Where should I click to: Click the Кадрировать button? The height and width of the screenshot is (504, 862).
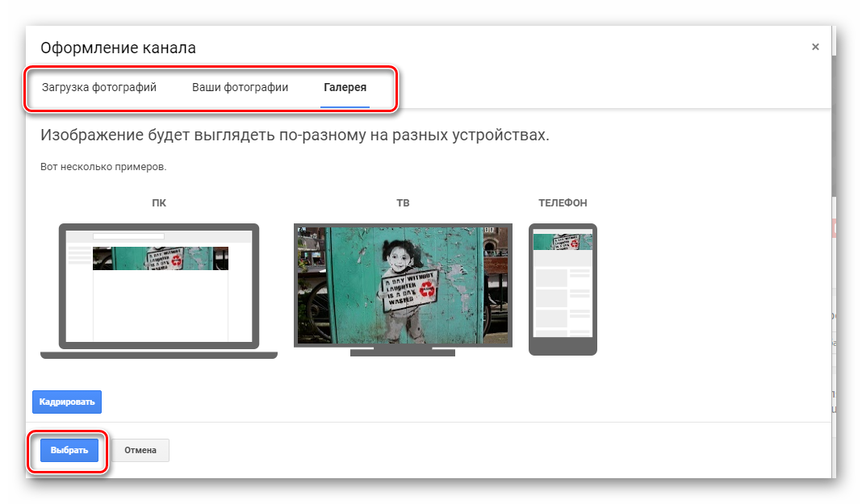tap(67, 402)
